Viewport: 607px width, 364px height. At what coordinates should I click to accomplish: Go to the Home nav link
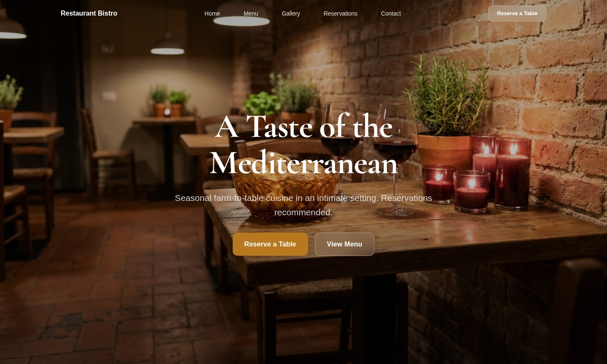[212, 13]
